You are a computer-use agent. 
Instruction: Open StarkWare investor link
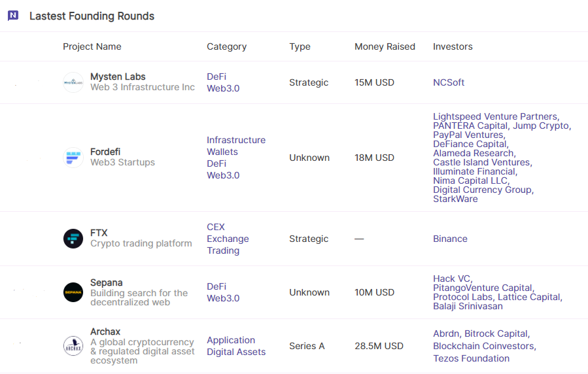[455, 199]
